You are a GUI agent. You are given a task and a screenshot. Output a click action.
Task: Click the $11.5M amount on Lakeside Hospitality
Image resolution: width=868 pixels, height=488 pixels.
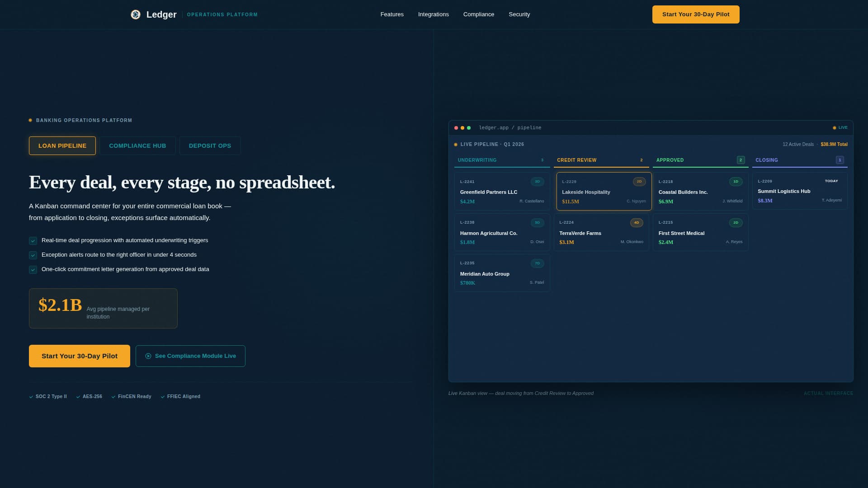click(x=571, y=202)
